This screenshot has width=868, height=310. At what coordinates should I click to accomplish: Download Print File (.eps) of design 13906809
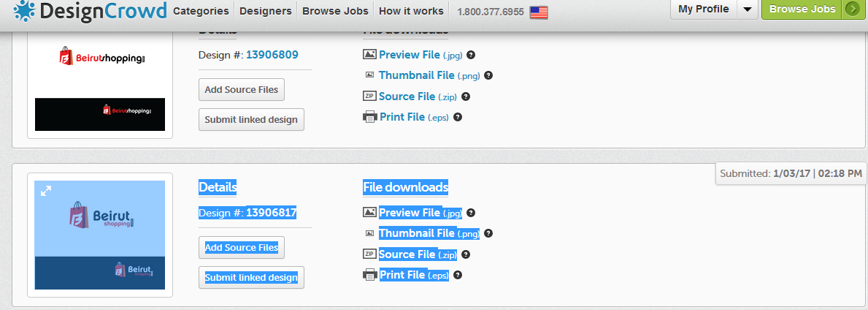coord(414,117)
